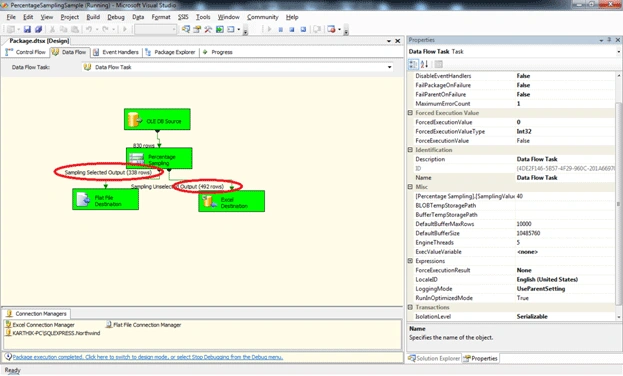
Task: Select the Flat File Destination component
Action: click(x=106, y=199)
